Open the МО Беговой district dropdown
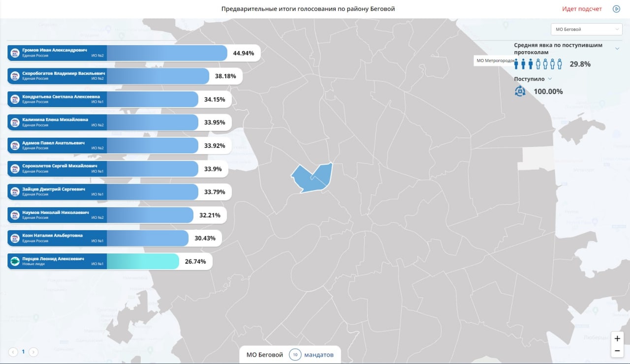This screenshot has height=364, width=630. click(587, 30)
